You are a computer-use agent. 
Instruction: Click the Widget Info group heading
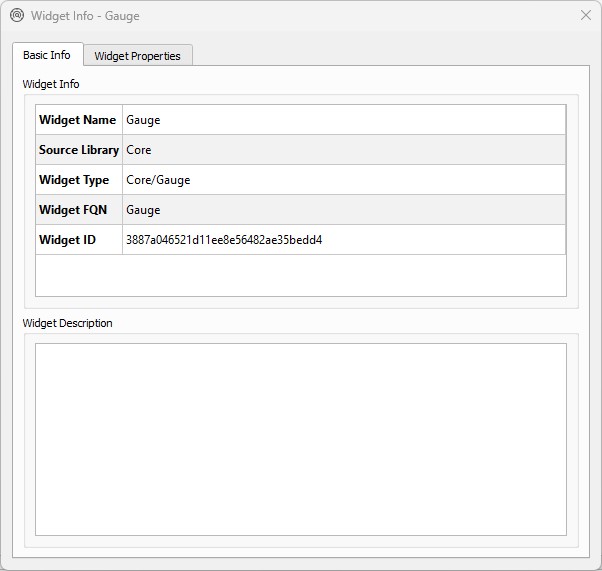click(51, 84)
